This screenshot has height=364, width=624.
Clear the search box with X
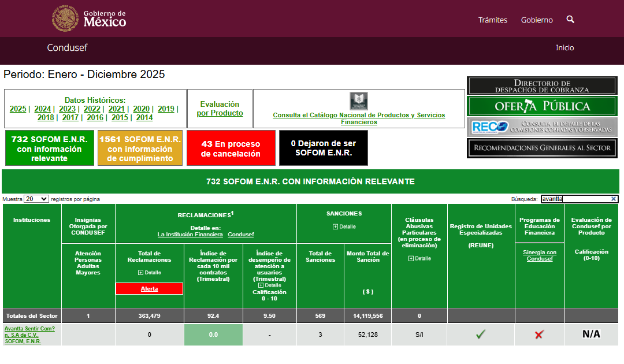(613, 199)
